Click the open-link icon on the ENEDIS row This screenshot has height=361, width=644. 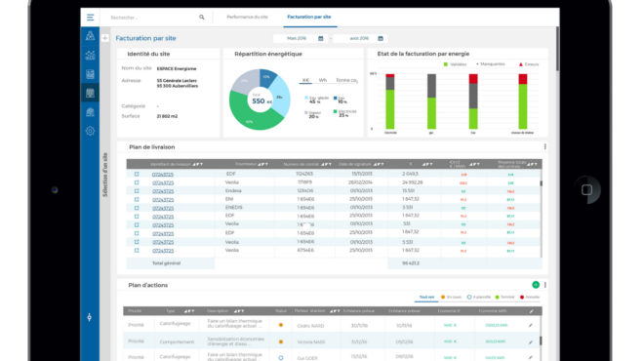click(137, 208)
